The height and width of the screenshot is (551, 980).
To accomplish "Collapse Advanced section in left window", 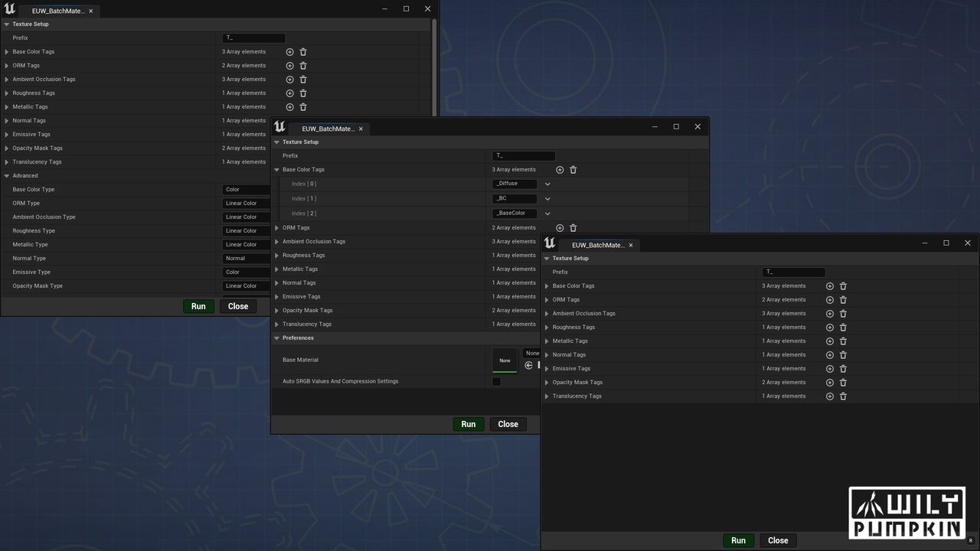I will 7,176.
